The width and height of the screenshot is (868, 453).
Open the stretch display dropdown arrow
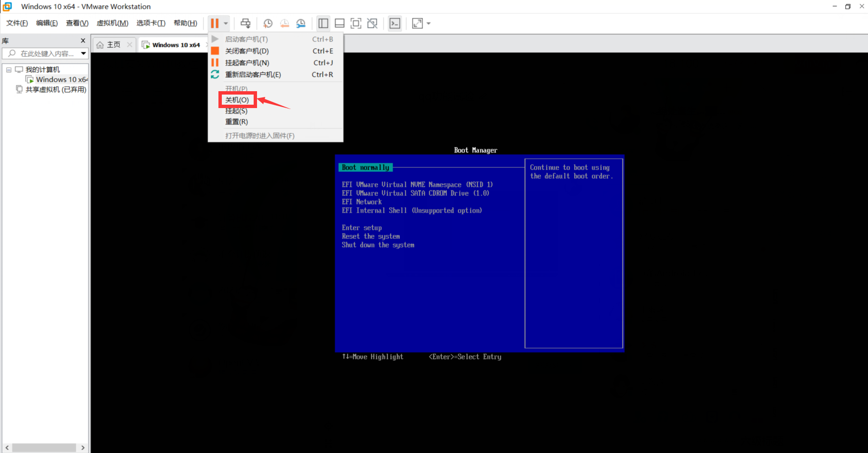(x=429, y=23)
